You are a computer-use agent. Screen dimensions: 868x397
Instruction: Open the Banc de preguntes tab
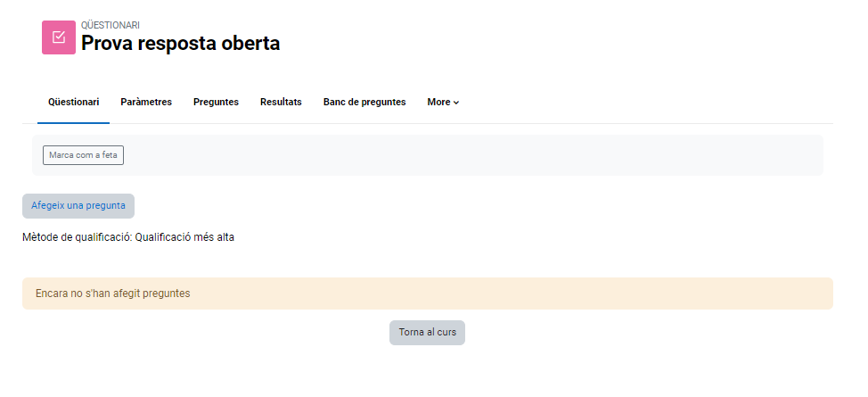(x=364, y=102)
